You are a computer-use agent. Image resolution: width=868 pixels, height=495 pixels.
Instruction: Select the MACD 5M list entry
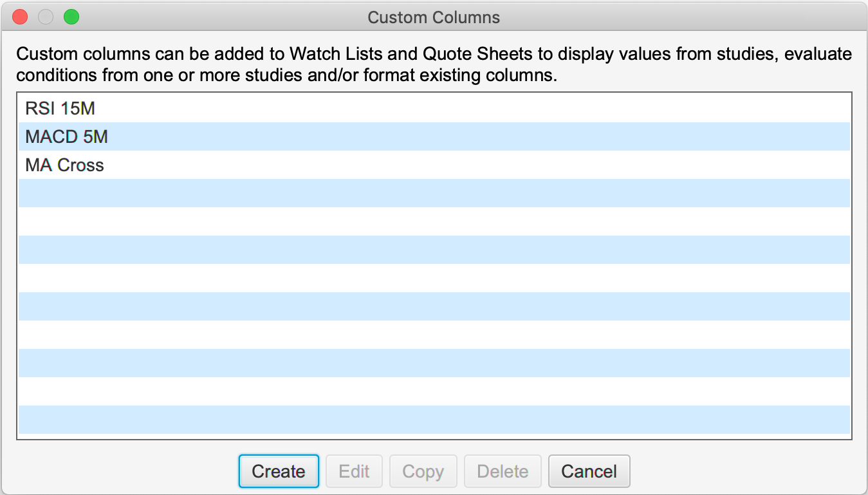(66, 136)
